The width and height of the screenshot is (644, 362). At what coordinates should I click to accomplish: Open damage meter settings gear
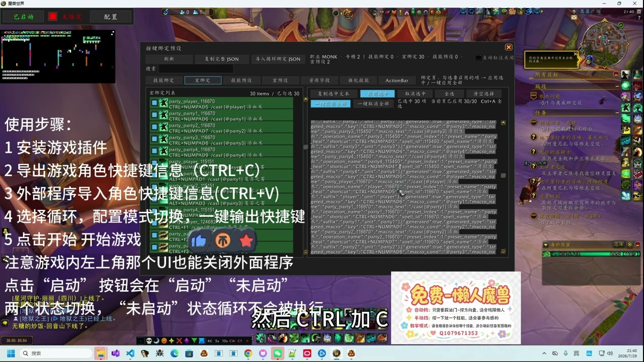pyautogui.click(x=629, y=244)
